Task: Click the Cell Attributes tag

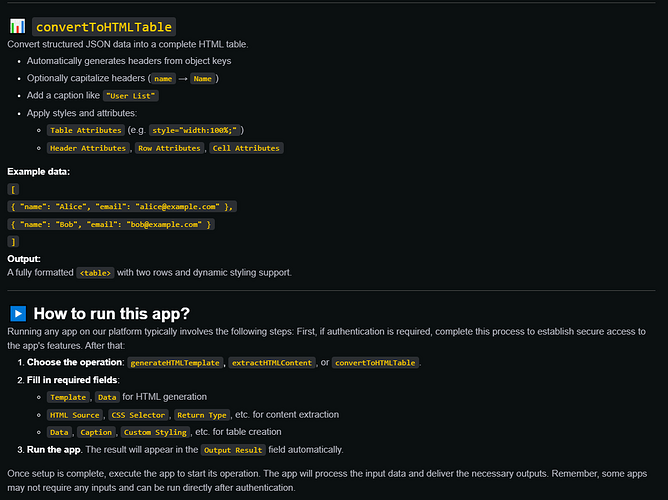Action: click(x=246, y=148)
